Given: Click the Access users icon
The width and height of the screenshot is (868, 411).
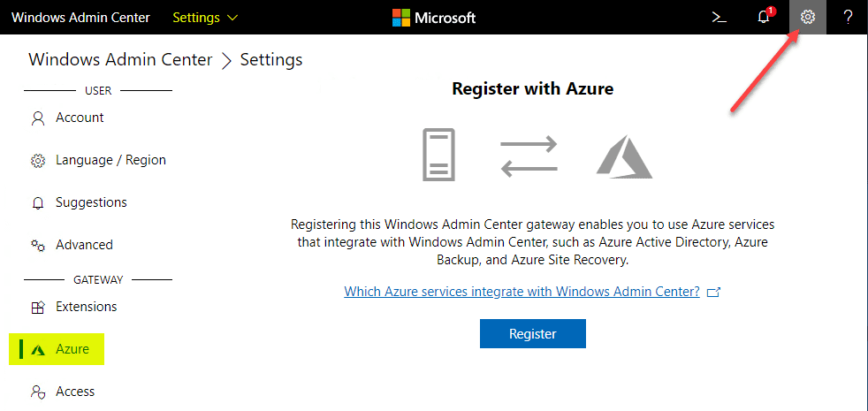Looking at the screenshot, I should [x=38, y=392].
